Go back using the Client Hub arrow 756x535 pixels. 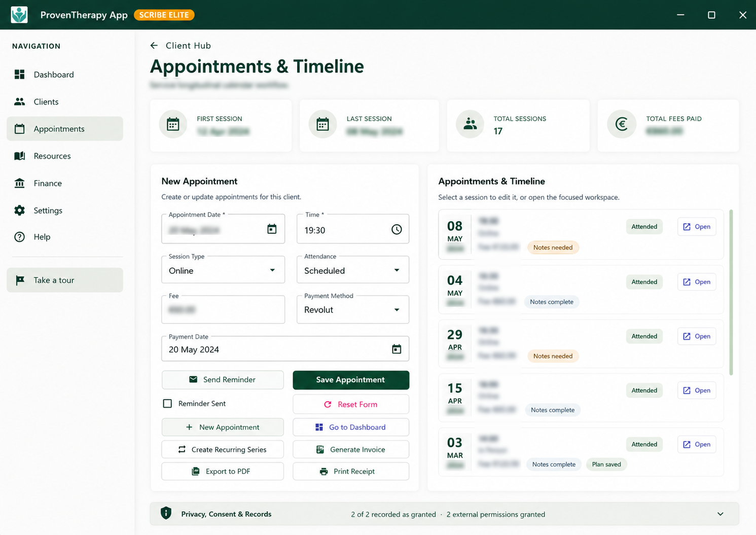[154, 46]
